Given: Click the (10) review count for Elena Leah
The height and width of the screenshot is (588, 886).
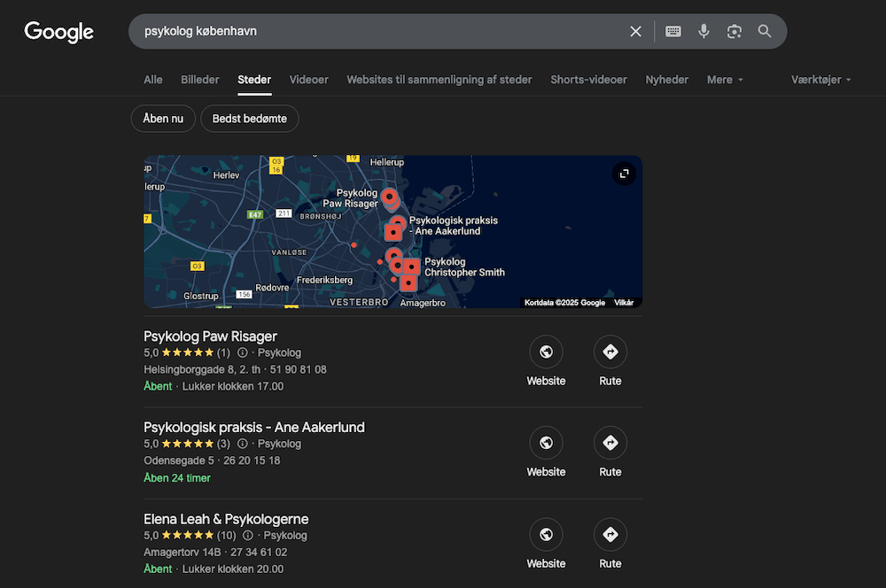Looking at the screenshot, I should coord(227,536).
